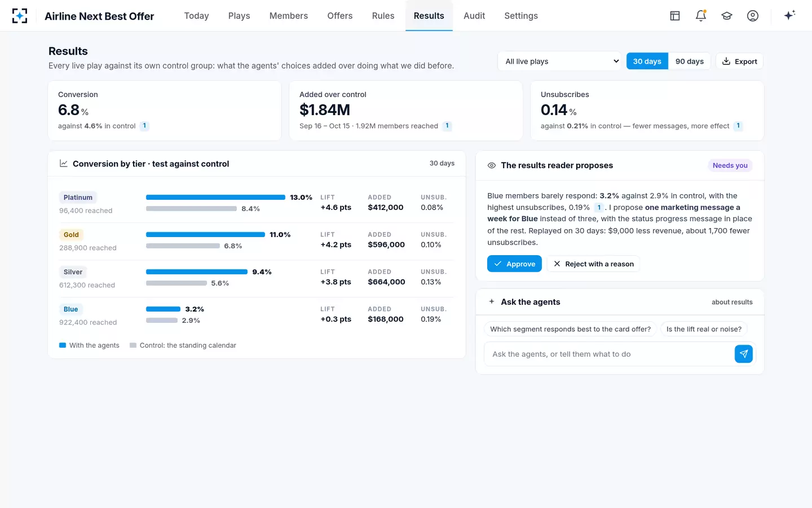This screenshot has width=812, height=508.
Task: Click citation badge 1 under Unsubscribes card
Action: tap(738, 126)
